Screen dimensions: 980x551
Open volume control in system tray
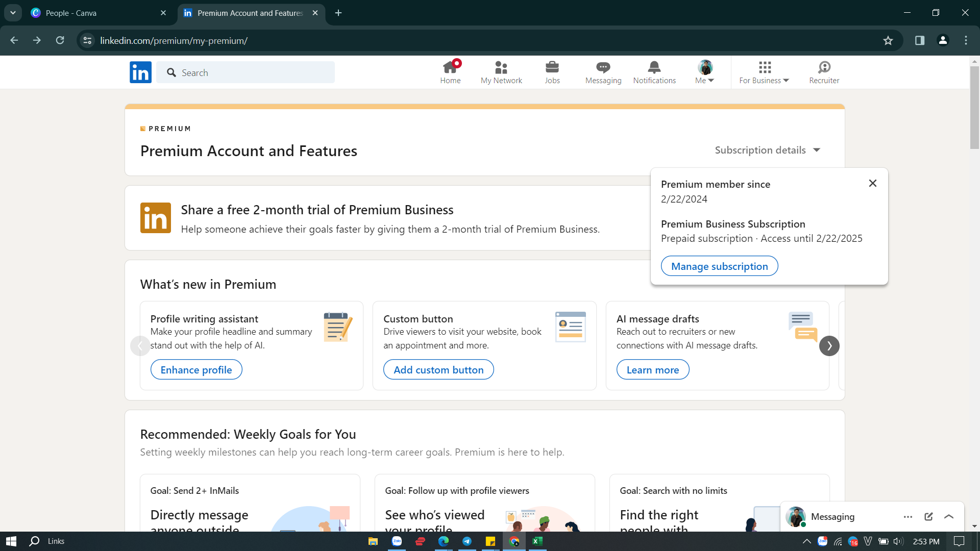point(899,541)
